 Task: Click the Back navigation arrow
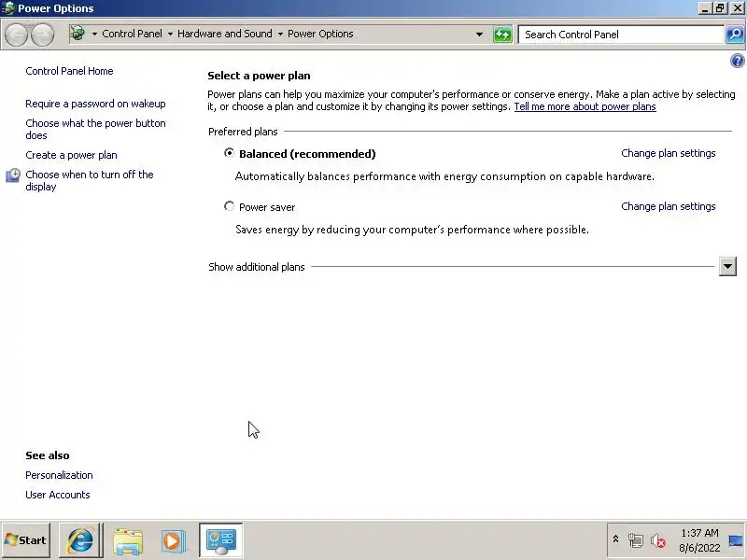tap(16, 35)
